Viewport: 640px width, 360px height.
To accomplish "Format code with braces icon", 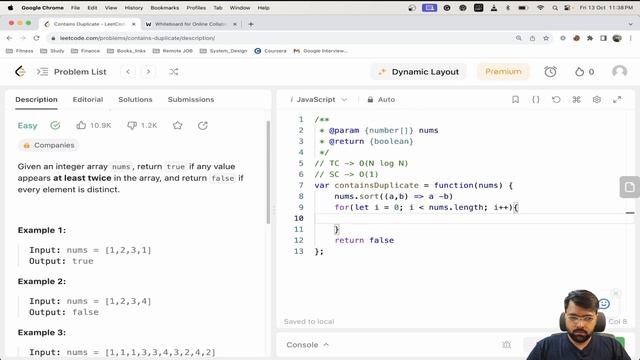I will click(536, 100).
